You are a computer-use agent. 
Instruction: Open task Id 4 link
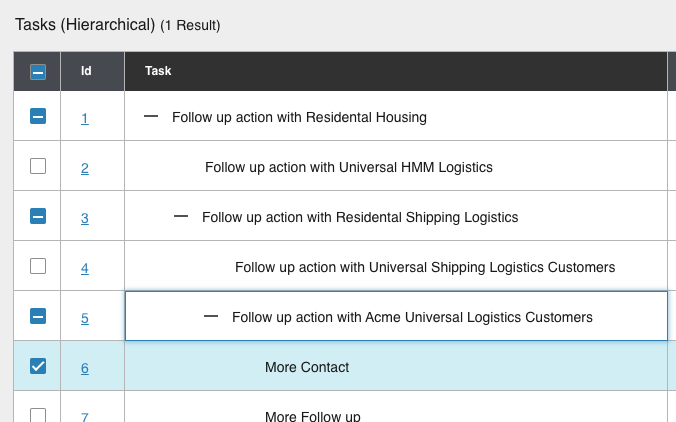(85, 268)
